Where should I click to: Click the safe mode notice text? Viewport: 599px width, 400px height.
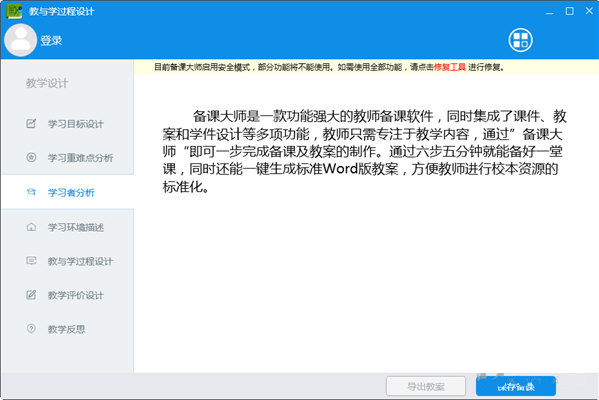[x=329, y=67]
